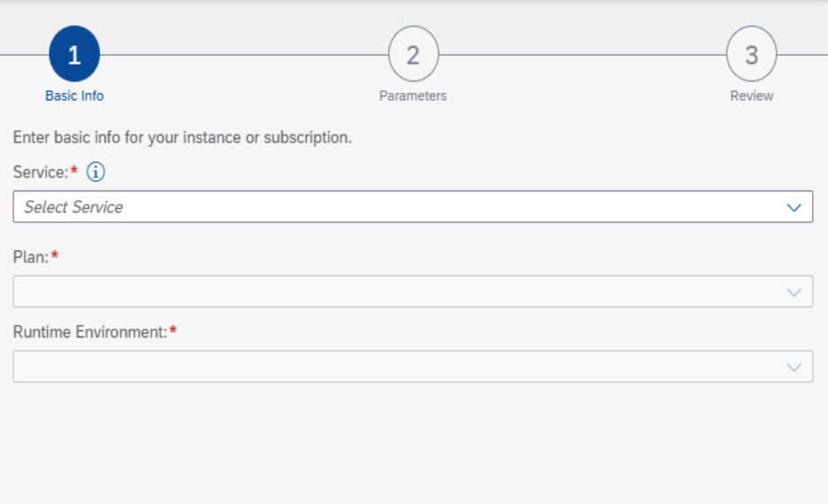828x504 pixels.
Task: Jump to step 2 circle in wizard
Action: coord(413,54)
